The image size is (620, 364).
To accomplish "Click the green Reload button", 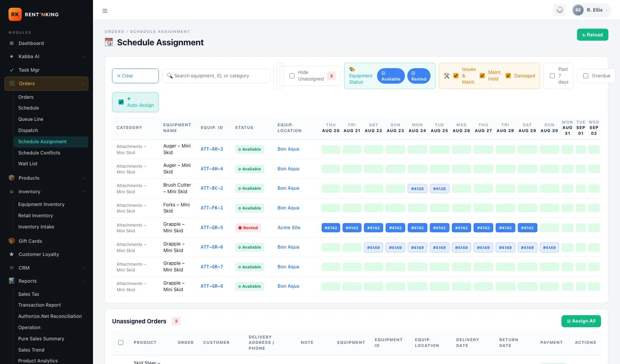I will point(592,35).
